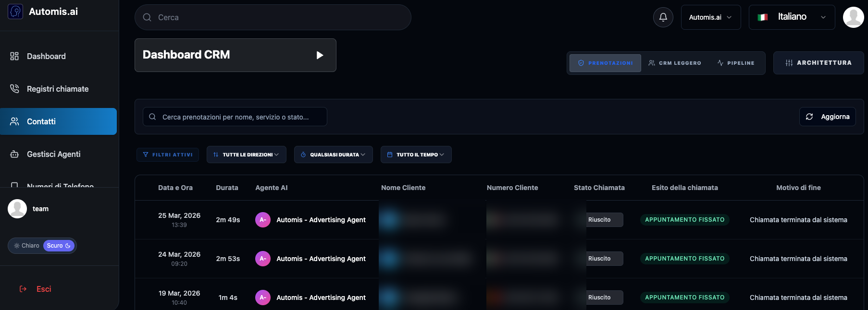
Task: Expand Tutto il tempo filter
Action: click(416, 155)
